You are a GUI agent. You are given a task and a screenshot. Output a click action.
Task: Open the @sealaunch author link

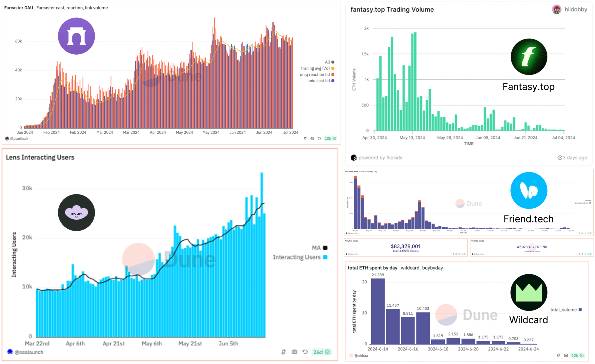(x=29, y=352)
